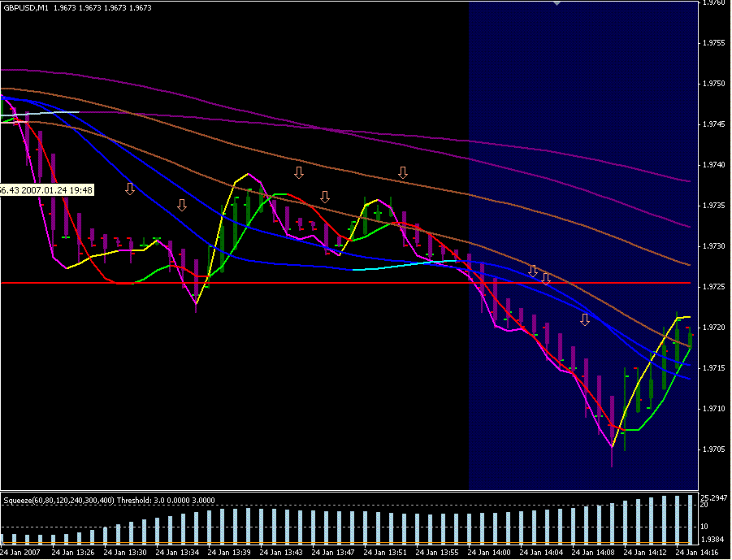732x560 pixels.
Task: Click the lowest candle wick near 1.9705
Action: pyautogui.click(x=612, y=459)
